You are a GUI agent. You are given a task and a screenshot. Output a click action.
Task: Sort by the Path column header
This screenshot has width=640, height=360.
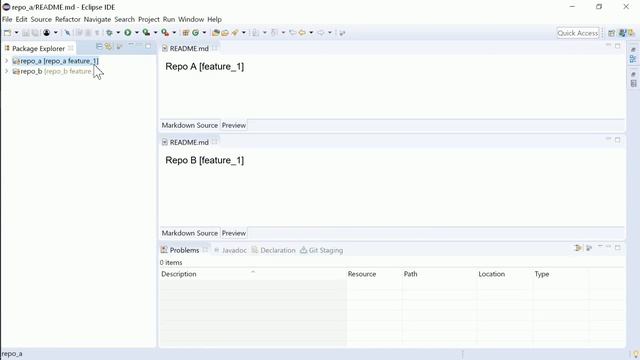pyautogui.click(x=440, y=274)
